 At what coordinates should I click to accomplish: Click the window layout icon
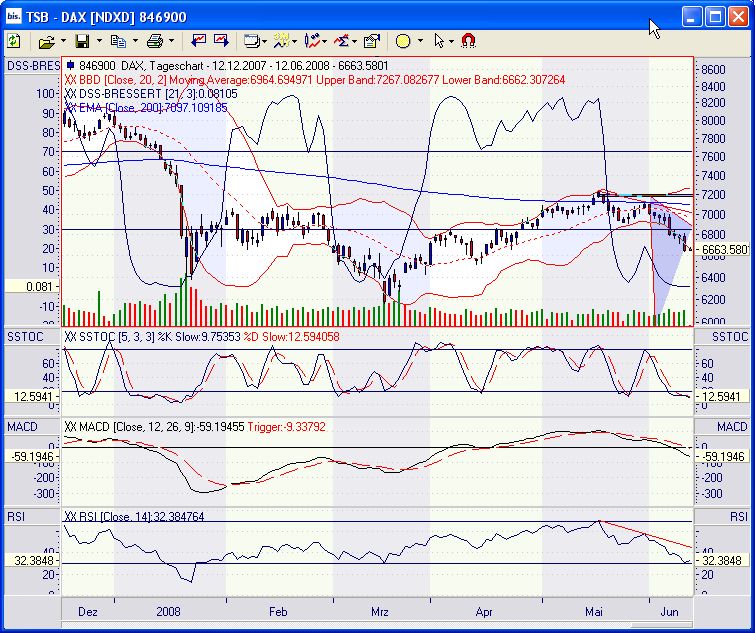click(251, 41)
